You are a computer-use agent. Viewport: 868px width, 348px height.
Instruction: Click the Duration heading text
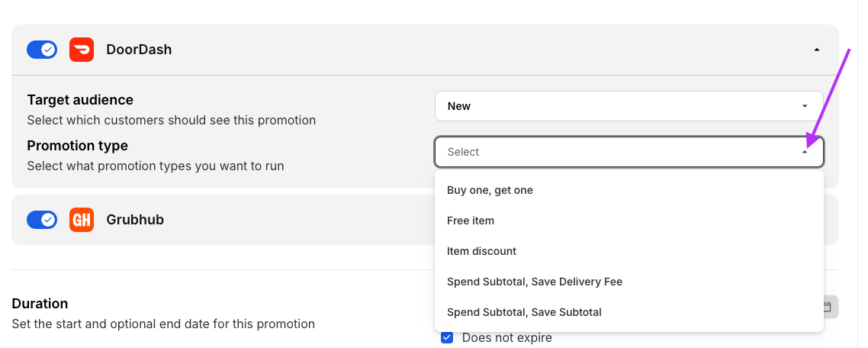[x=40, y=303]
